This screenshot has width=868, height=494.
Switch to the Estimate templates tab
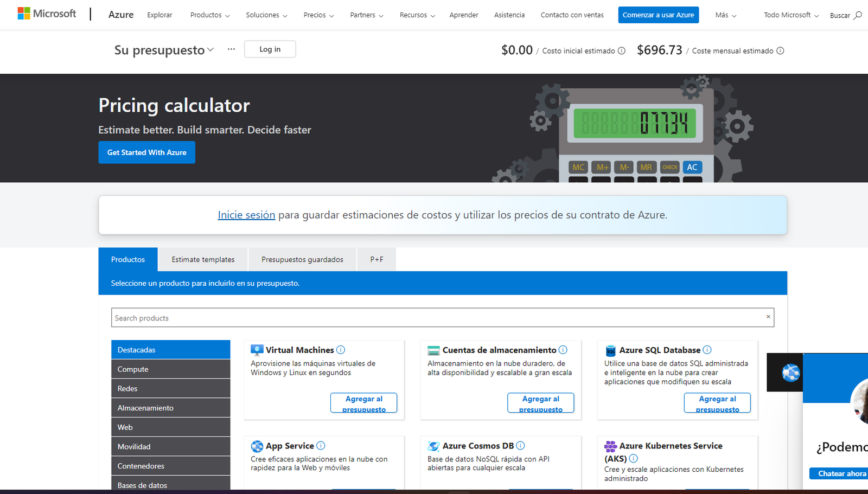point(203,260)
